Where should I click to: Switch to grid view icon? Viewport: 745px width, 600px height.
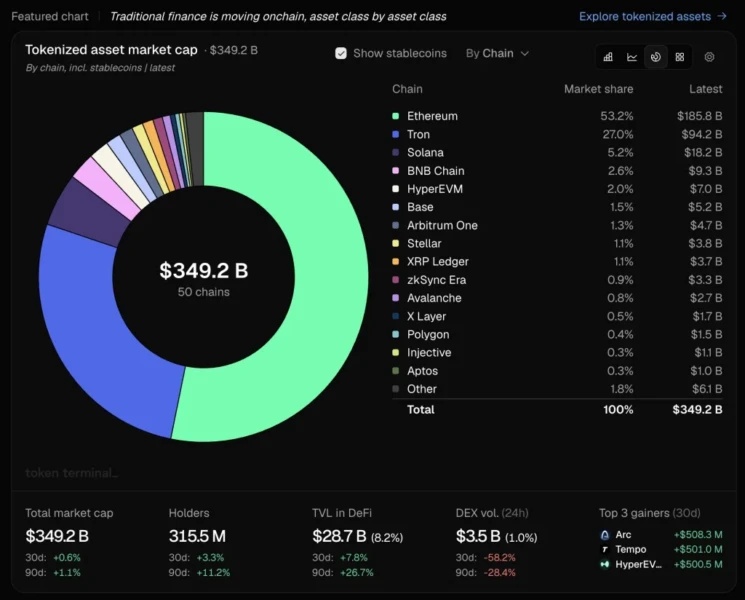coord(680,57)
